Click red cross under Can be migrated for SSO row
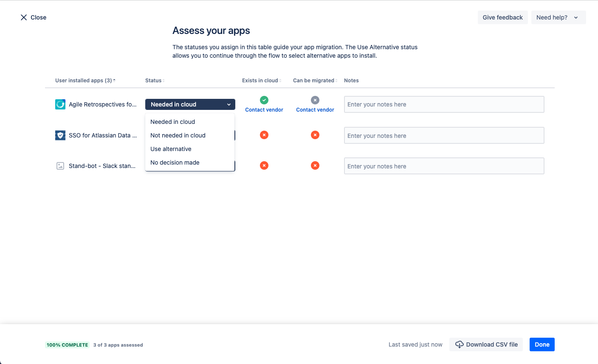 (315, 135)
